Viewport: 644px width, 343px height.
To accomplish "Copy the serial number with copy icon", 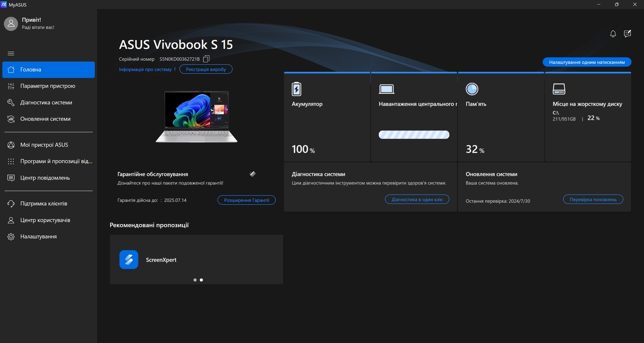I will (206, 59).
